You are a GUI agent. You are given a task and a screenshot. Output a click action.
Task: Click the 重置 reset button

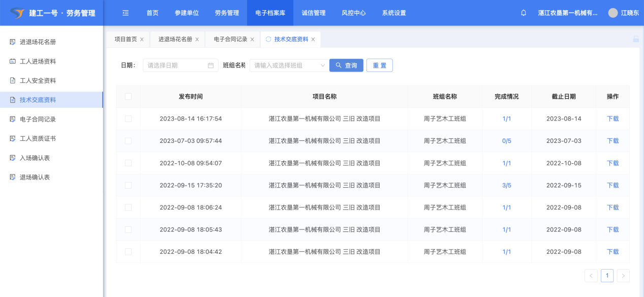pos(379,65)
